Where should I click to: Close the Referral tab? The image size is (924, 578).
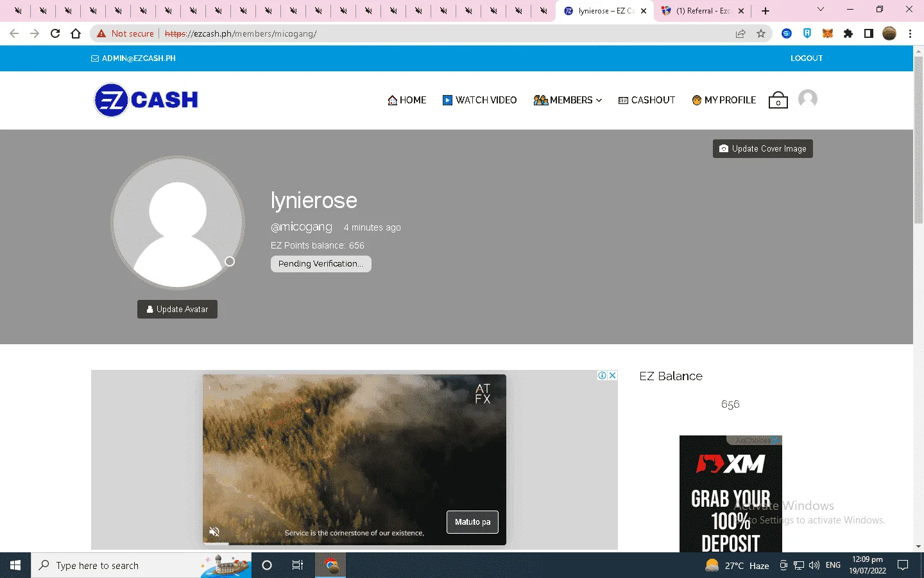tap(741, 11)
